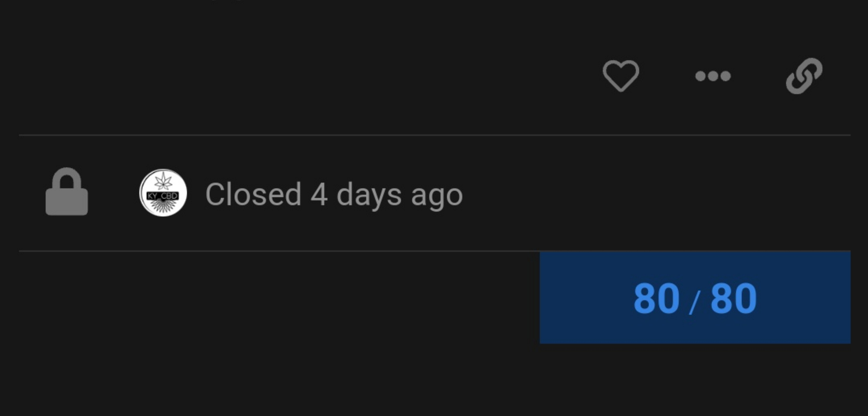Show more actions via the ellipsis icon
The image size is (868, 416).
pos(713,76)
